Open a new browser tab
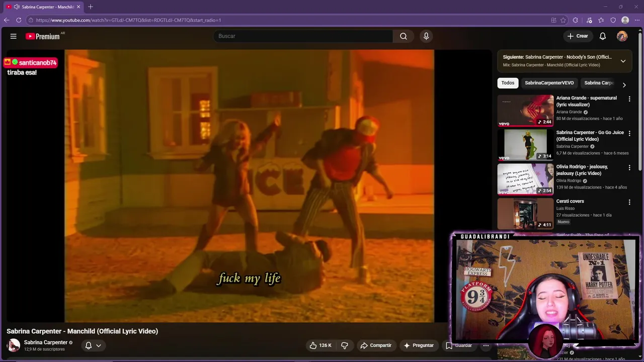 click(91, 7)
